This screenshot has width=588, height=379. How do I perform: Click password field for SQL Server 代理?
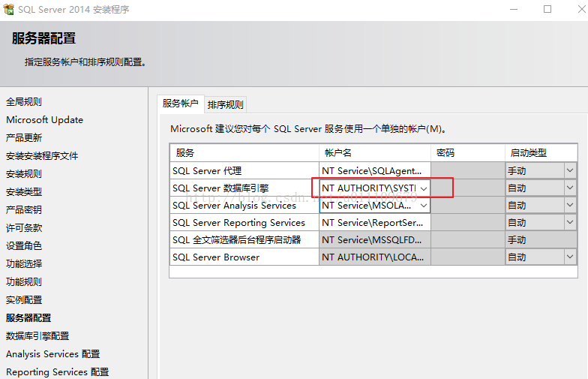[468, 171]
